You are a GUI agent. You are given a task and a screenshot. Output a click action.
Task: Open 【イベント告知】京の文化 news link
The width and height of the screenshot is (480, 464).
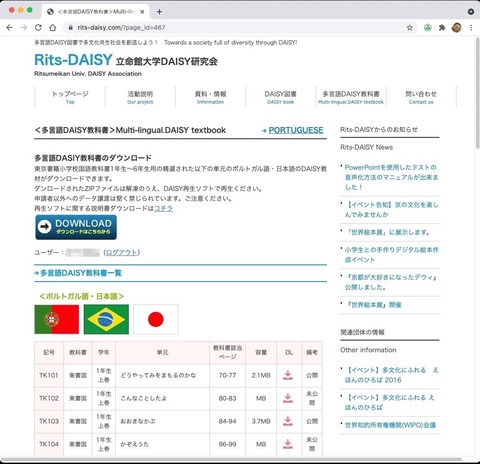[x=391, y=209]
